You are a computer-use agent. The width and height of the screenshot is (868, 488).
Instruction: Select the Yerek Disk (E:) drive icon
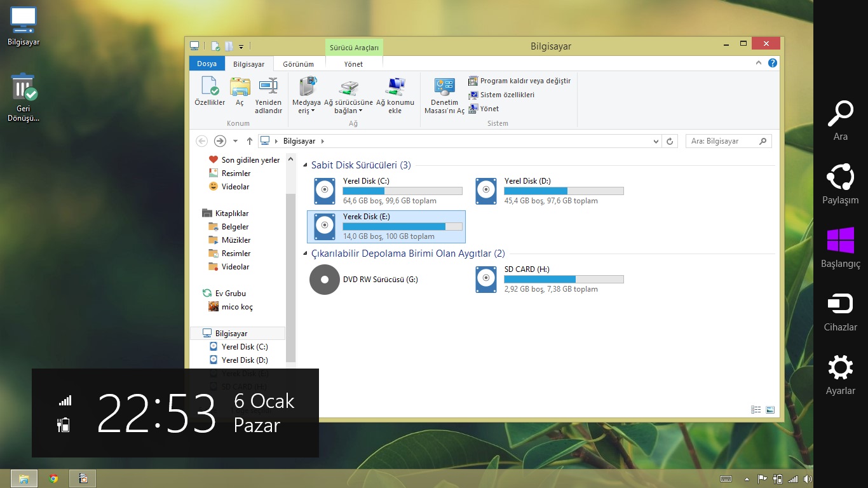pyautogui.click(x=325, y=226)
